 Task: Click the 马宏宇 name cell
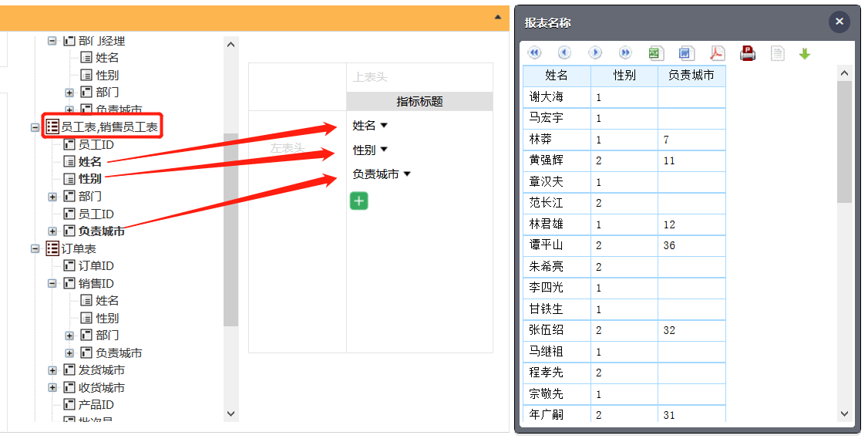point(557,118)
